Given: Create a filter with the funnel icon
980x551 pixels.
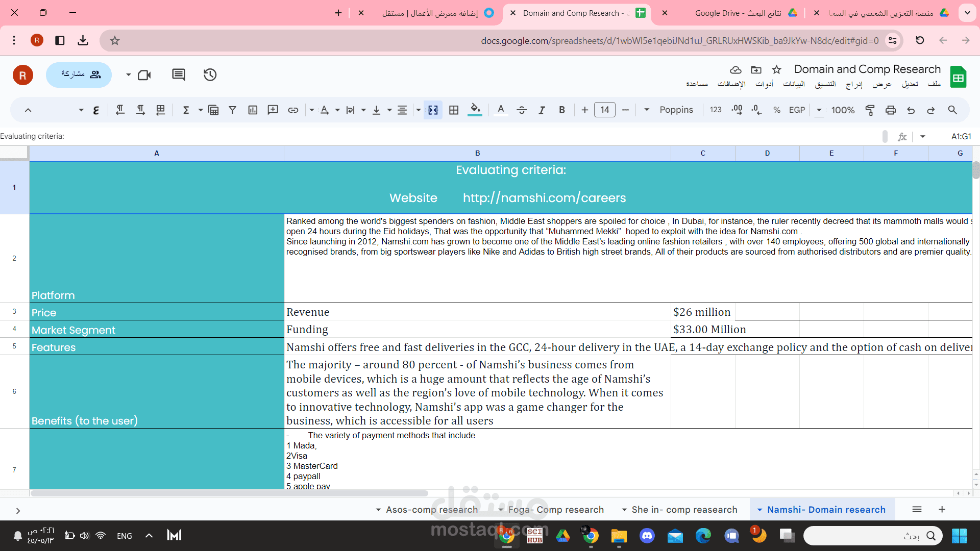Looking at the screenshot, I should click(x=233, y=110).
